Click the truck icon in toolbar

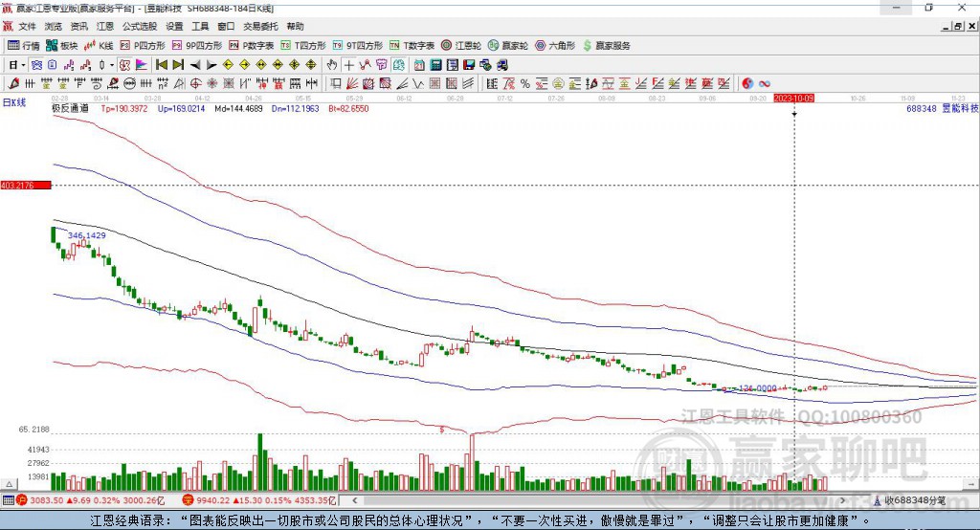click(x=502, y=65)
